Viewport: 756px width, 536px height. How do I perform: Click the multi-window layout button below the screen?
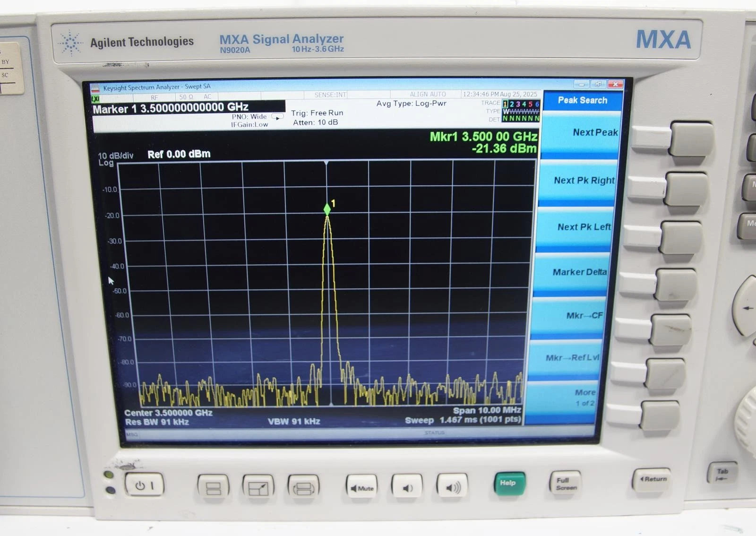[x=213, y=487]
